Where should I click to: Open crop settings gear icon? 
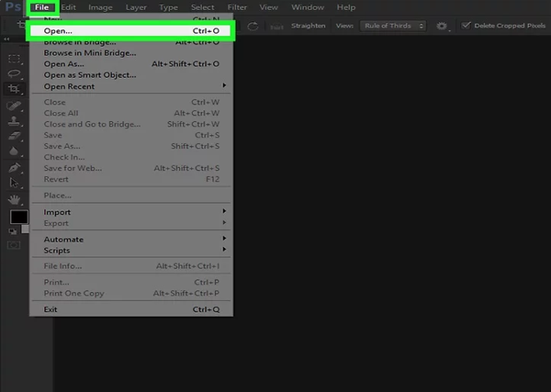(x=442, y=26)
